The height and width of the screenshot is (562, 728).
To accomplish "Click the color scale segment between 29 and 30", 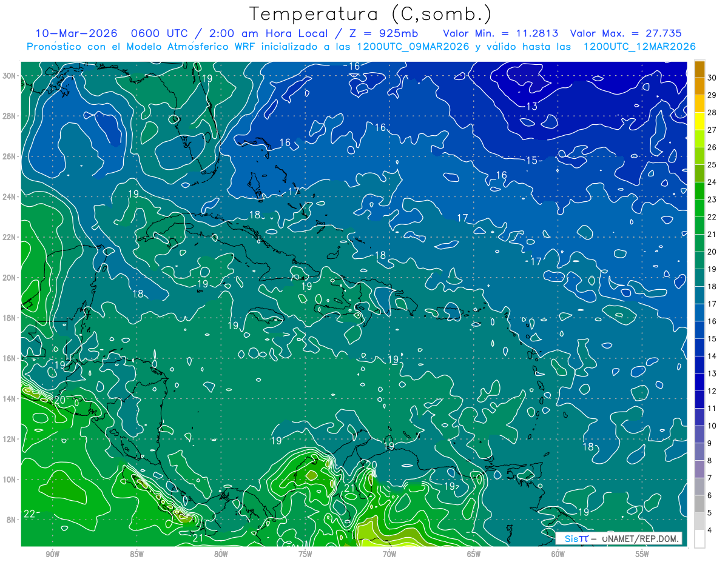I will (x=699, y=85).
